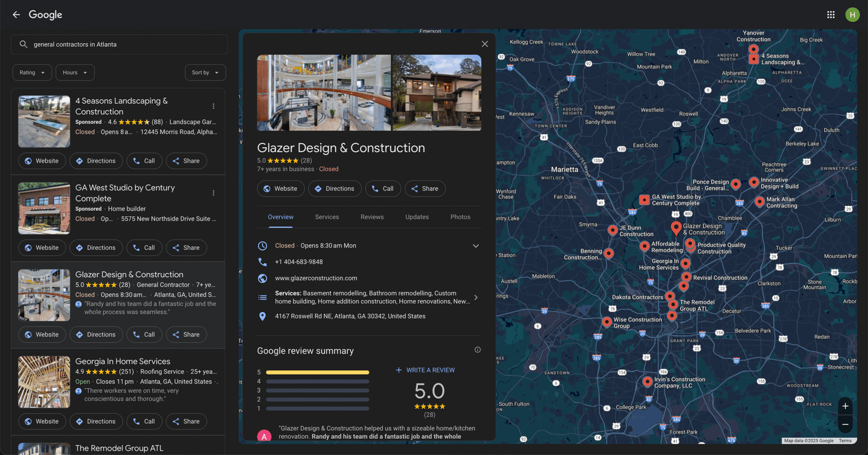868x455 pixels.
Task: Select the Affordable Remodeling map pin
Action: 644,246
